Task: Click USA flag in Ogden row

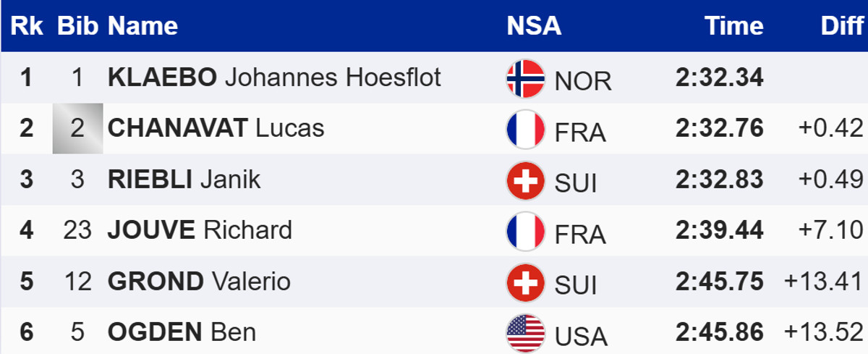Action: click(525, 333)
